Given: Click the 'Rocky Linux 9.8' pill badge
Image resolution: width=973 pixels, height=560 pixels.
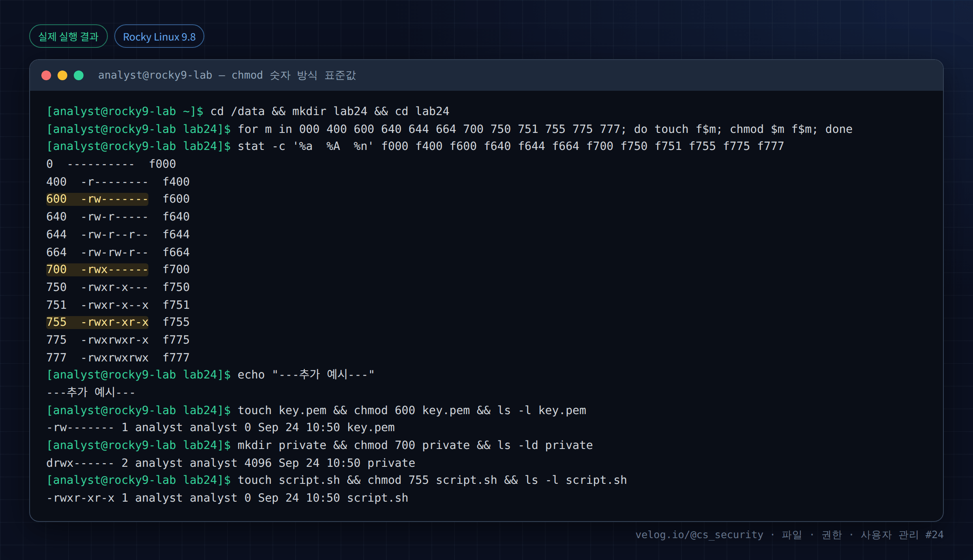Looking at the screenshot, I should click(159, 36).
